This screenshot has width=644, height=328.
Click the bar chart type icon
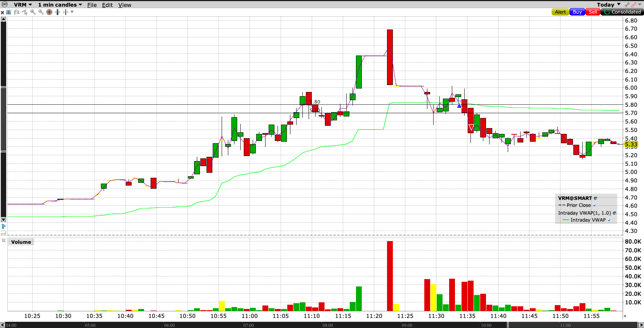point(17,12)
